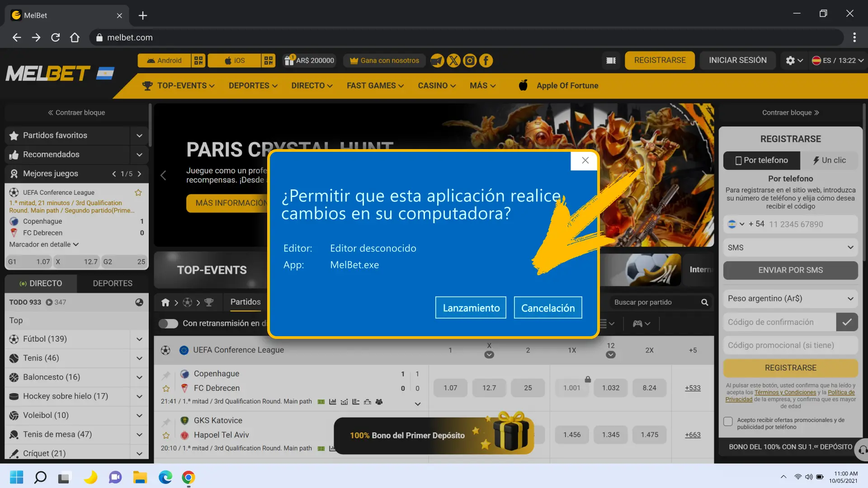
Task: Select the Partidos tab
Action: 245,302
